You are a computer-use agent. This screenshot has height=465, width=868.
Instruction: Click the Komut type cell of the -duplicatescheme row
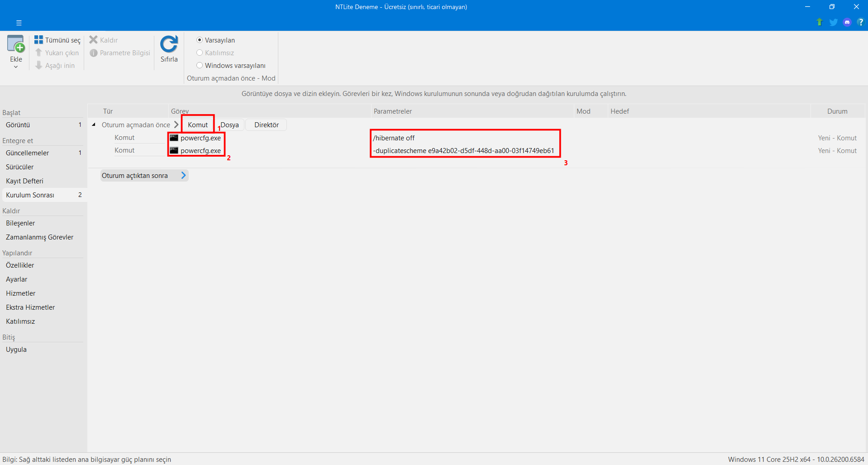[x=124, y=150]
